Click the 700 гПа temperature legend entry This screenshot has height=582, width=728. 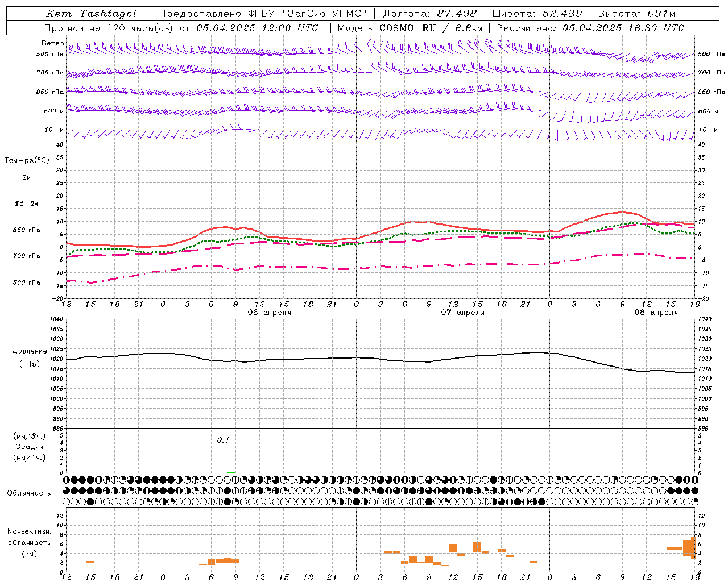26,256
